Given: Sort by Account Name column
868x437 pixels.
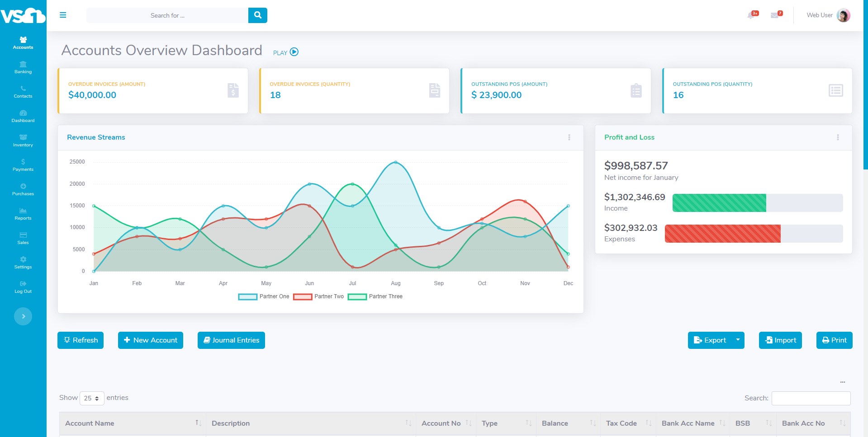Looking at the screenshot, I should click(133, 423).
